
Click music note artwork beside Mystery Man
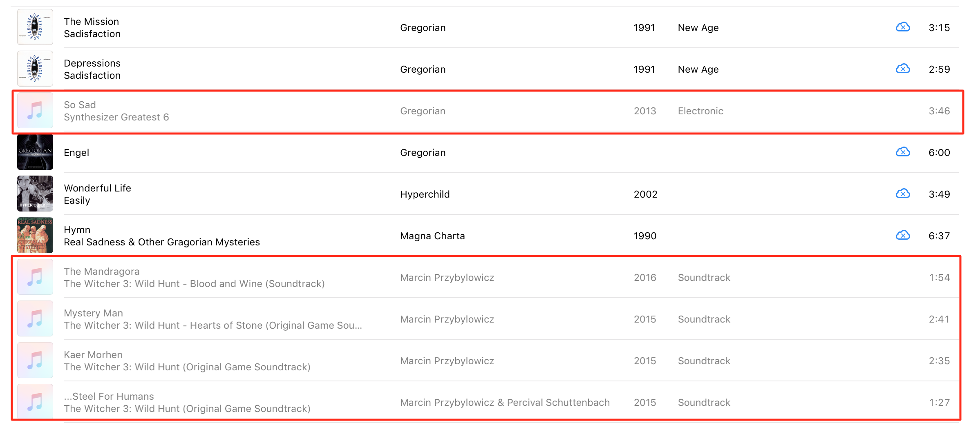pos(35,319)
